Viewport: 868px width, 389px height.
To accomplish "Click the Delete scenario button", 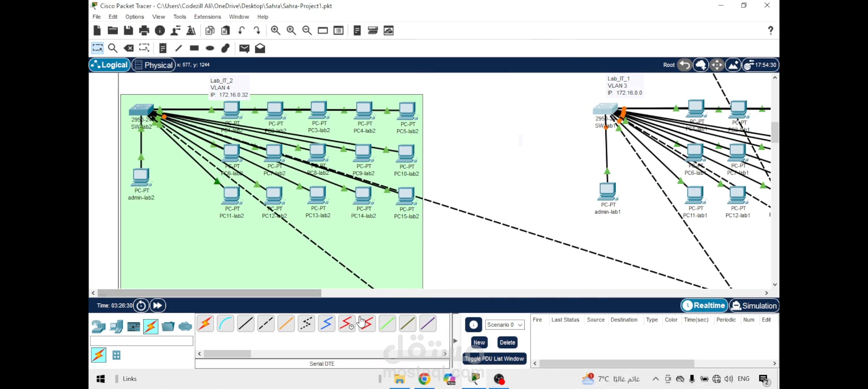I will point(507,343).
